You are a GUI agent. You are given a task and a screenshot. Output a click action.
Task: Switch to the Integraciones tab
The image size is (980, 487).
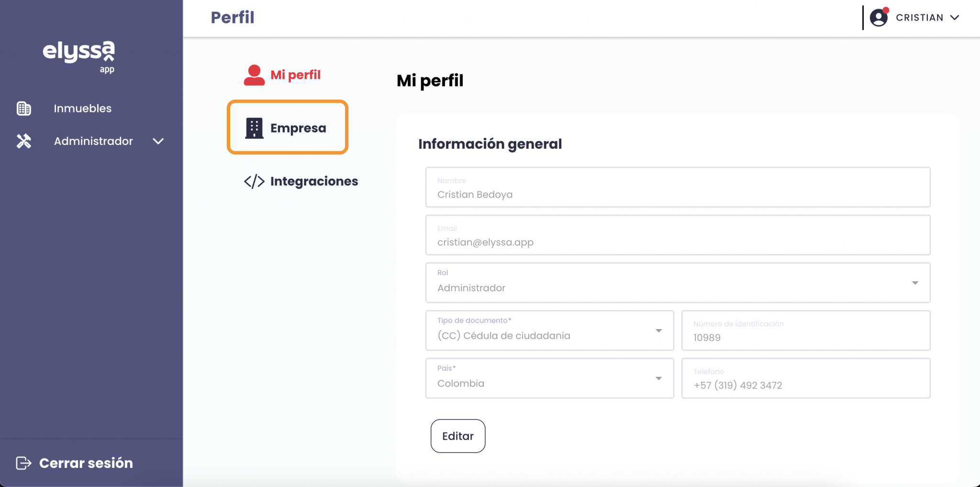[314, 181]
